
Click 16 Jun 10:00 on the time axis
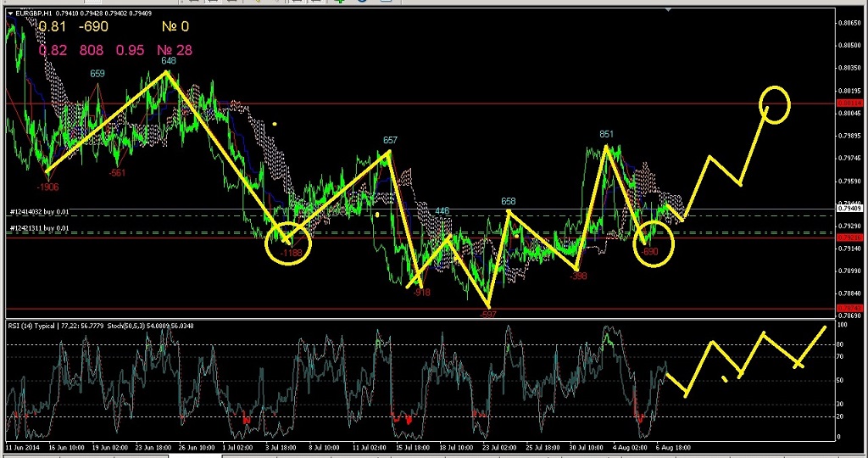tap(66, 447)
